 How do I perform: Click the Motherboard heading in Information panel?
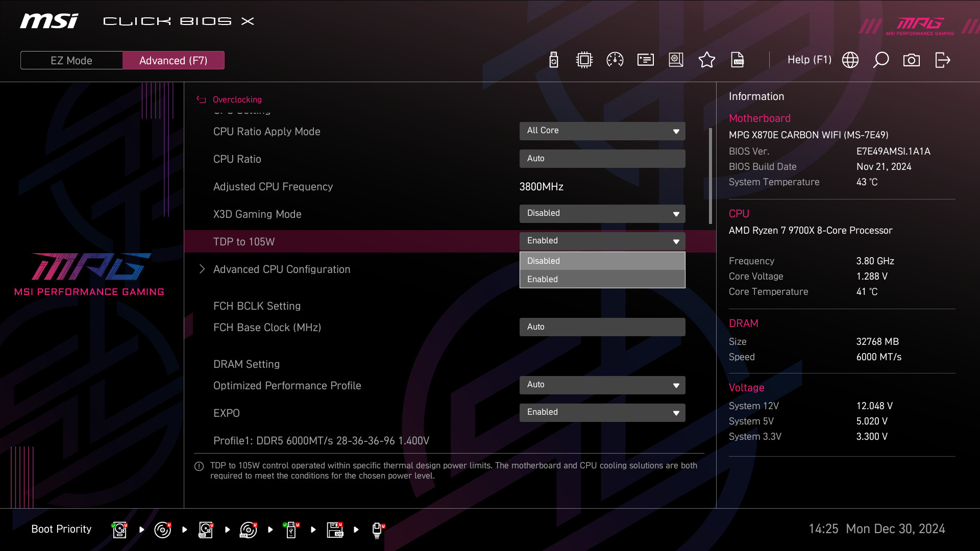759,118
